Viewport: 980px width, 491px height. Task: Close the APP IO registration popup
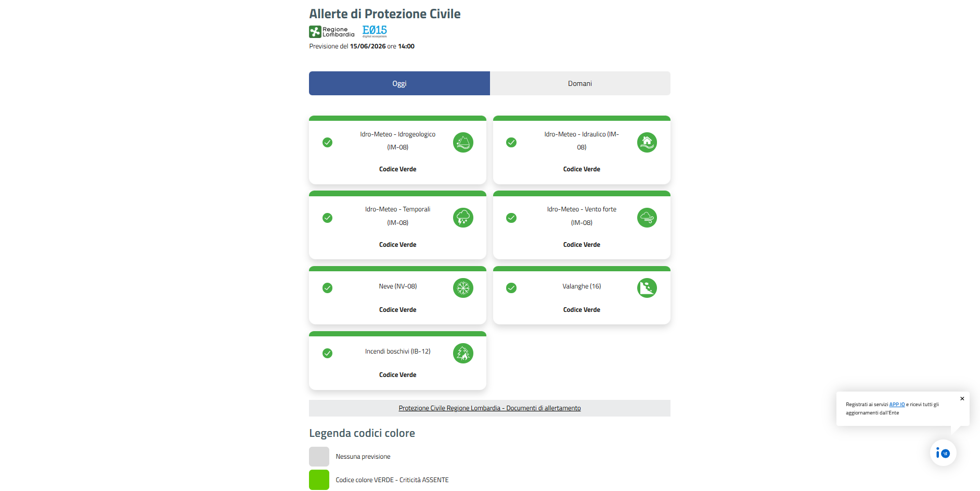(x=962, y=399)
